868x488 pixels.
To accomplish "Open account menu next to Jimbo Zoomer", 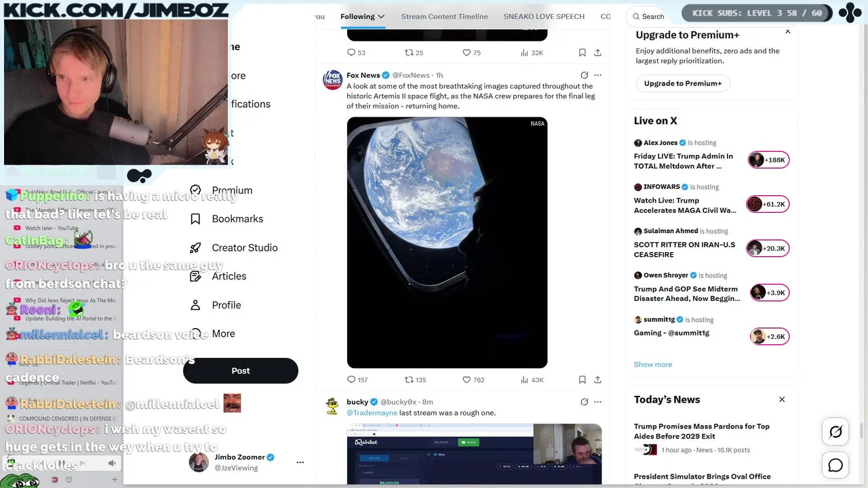I will tap(300, 462).
